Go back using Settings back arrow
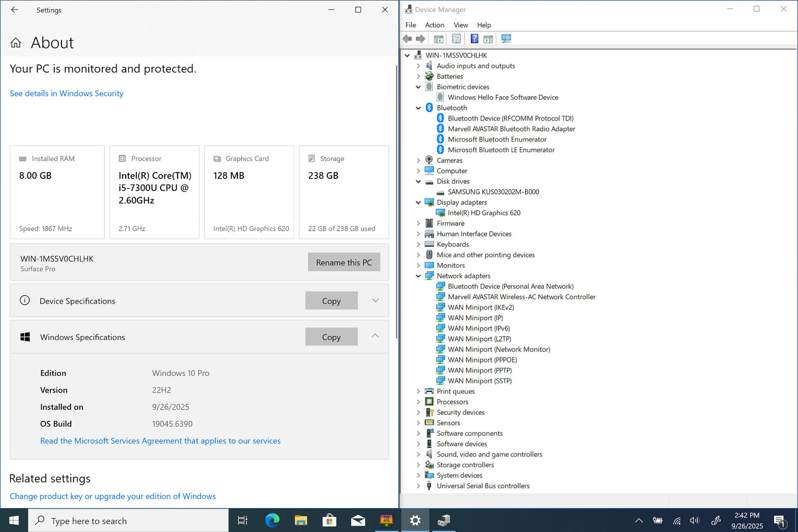Viewport: 798px width, 532px height. point(14,10)
